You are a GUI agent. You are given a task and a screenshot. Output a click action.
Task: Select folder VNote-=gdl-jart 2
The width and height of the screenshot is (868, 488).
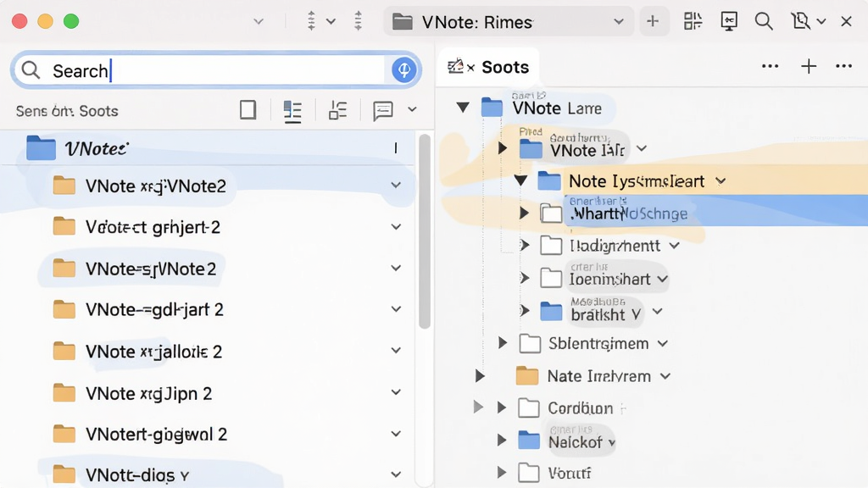(154, 309)
